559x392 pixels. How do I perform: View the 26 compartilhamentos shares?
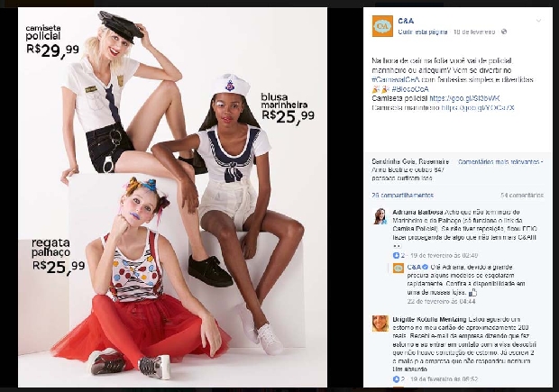pyautogui.click(x=402, y=196)
